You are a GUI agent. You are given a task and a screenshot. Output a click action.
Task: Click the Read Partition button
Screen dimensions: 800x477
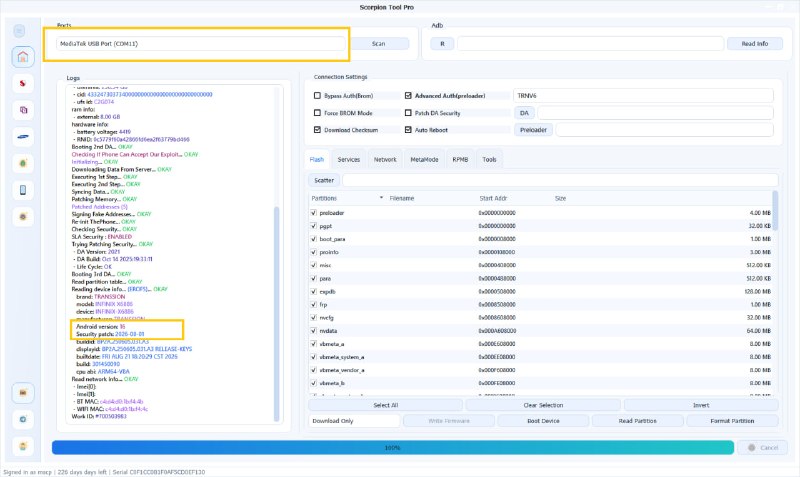click(x=638, y=421)
